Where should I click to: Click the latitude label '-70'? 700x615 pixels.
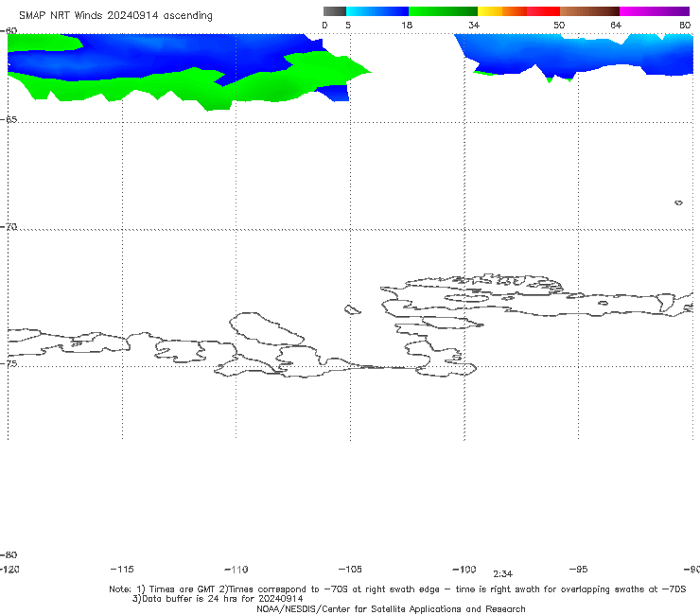9,227
